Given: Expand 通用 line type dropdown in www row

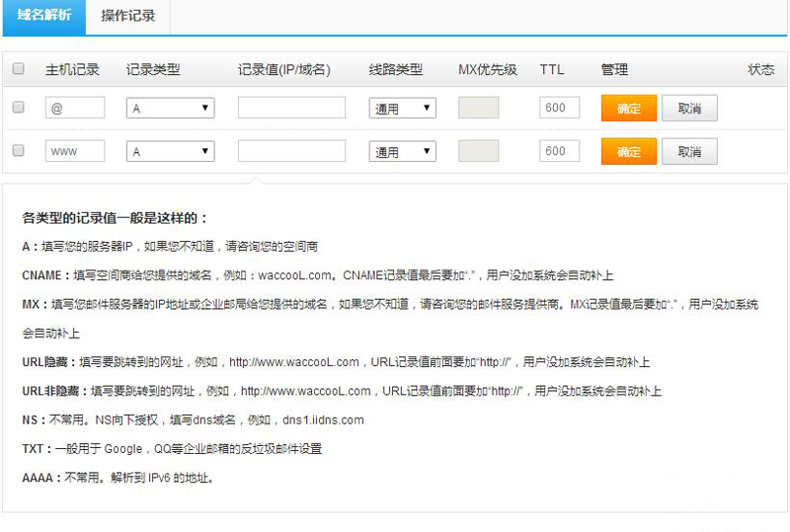Looking at the screenshot, I should pyautogui.click(x=403, y=151).
